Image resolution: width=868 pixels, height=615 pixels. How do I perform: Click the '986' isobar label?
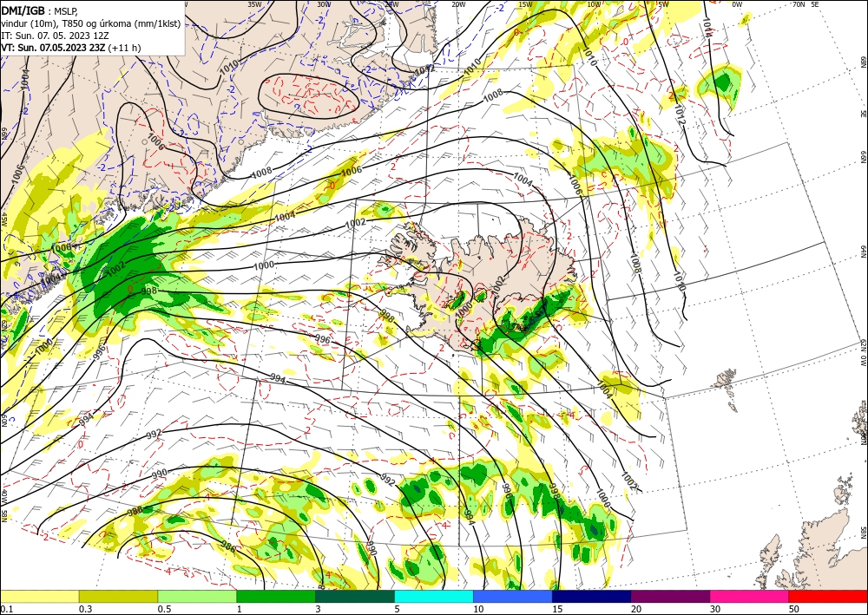228,548
